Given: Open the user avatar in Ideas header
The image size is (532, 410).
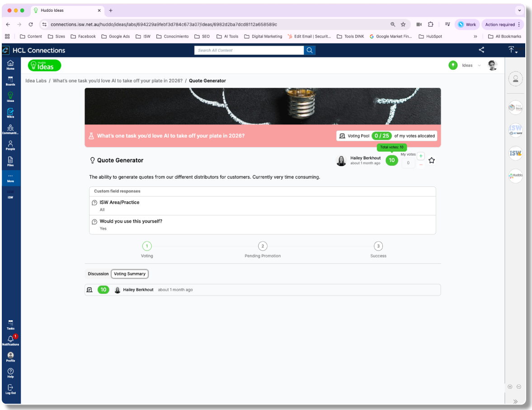Looking at the screenshot, I should [x=493, y=65].
